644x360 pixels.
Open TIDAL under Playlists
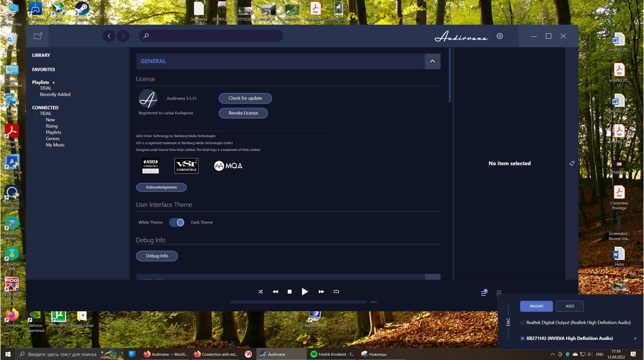(x=45, y=88)
